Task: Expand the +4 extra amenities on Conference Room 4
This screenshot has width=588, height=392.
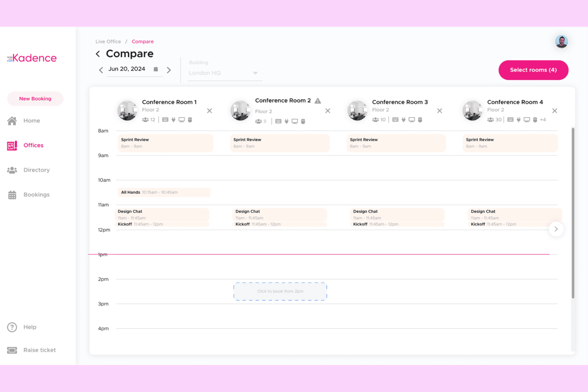Action: [543, 119]
